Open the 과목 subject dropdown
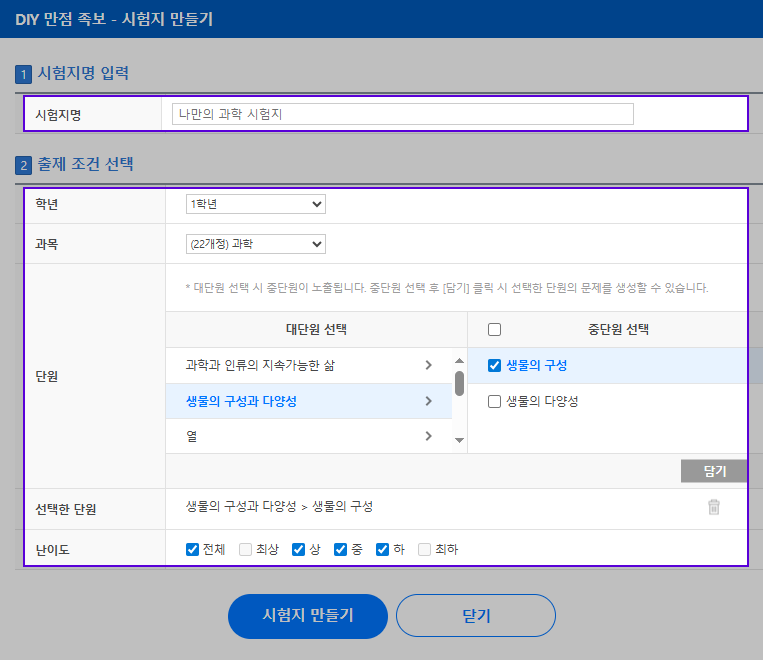The image size is (763, 660). click(256, 244)
